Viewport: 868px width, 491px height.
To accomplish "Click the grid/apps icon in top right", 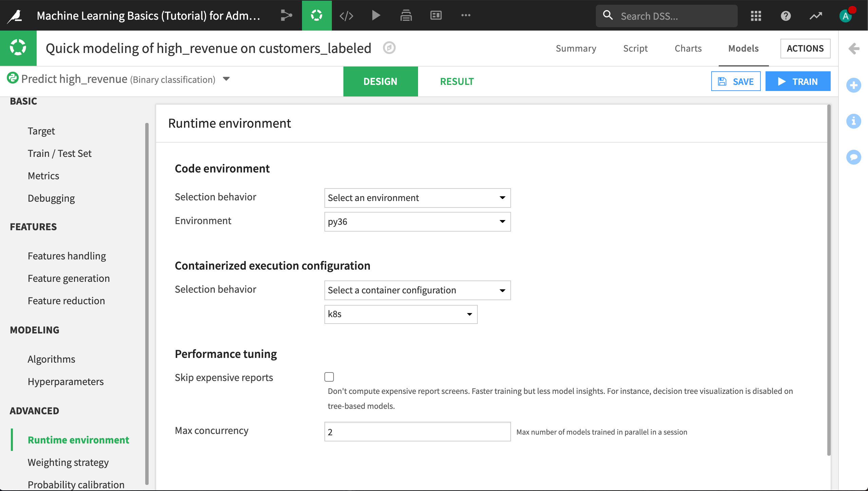I will (756, 16).
